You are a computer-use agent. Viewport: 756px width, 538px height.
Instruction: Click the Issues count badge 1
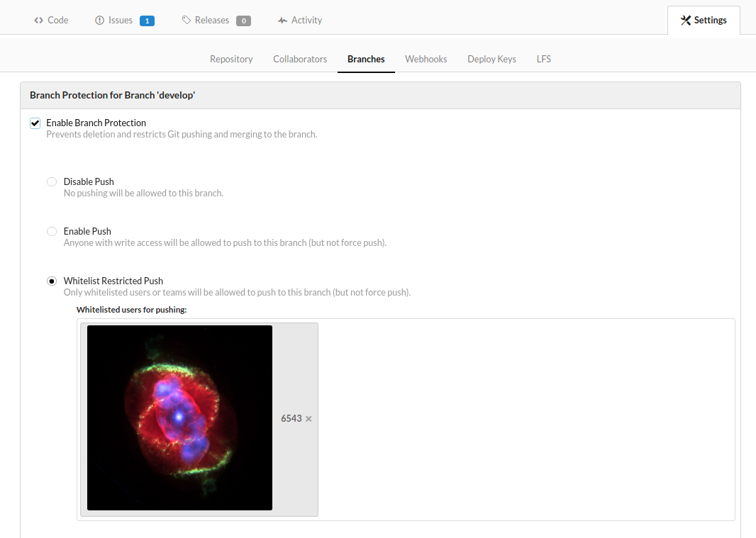[147, 21]
